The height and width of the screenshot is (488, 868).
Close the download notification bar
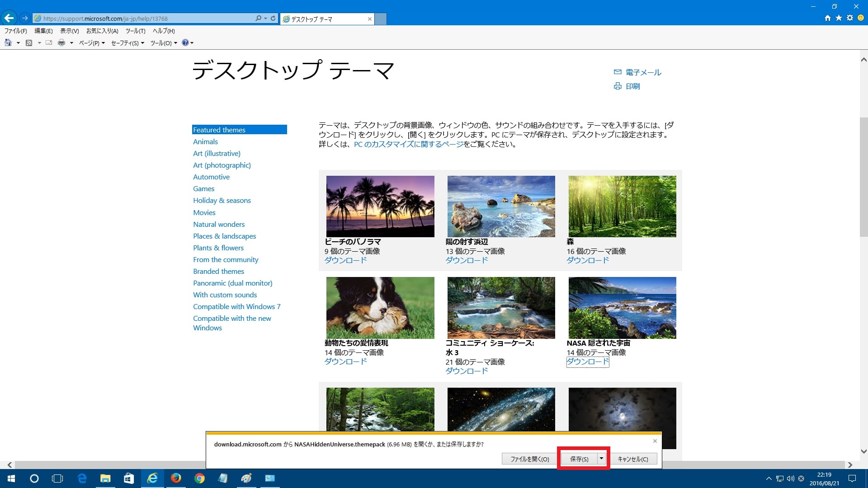[x=655, y=441]
